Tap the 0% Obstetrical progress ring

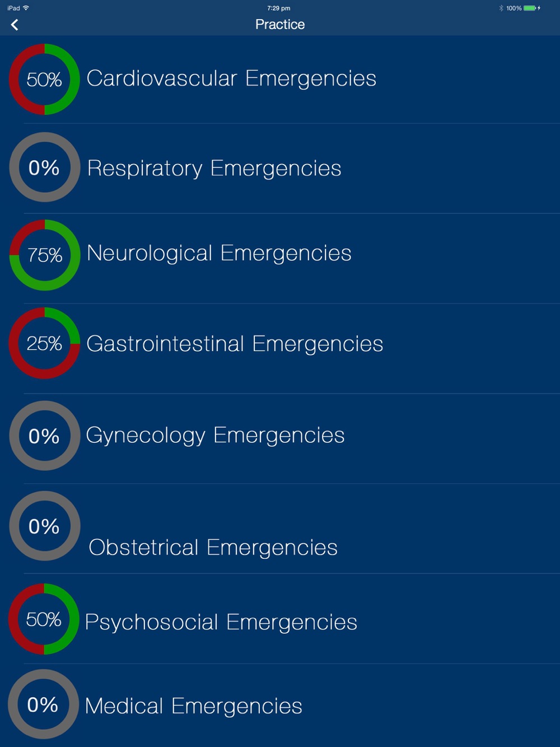(x=44, y=526)
